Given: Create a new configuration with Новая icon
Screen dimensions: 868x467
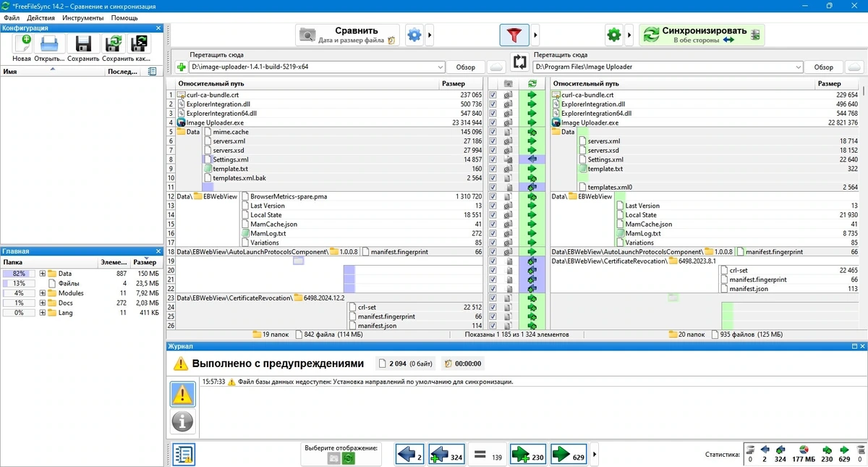Looking at the screenshot, I should [22, 44].
